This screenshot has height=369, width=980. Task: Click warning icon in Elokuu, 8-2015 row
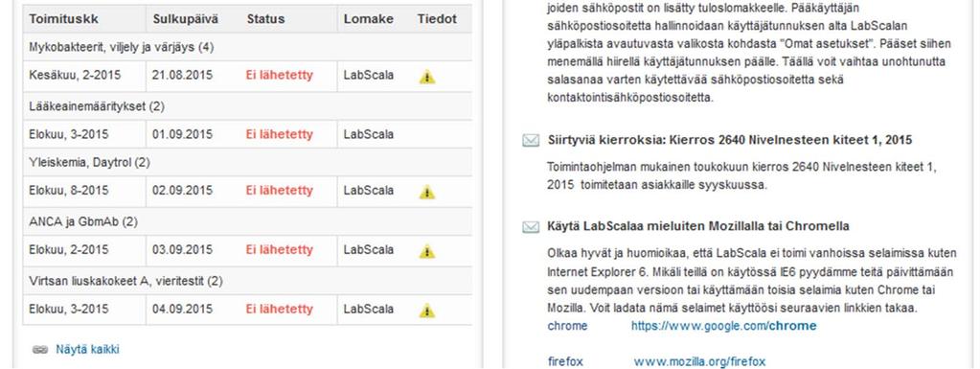[x=427, y=192]
